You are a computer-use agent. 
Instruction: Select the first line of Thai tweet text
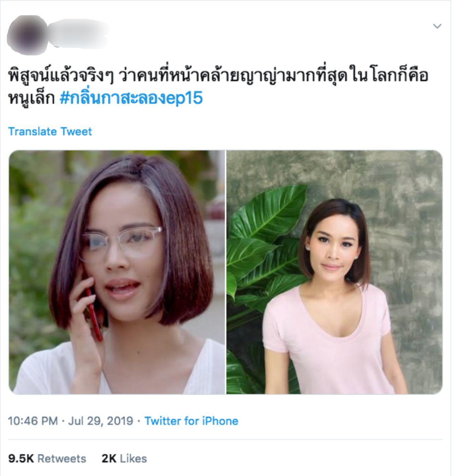coord(218,76)
